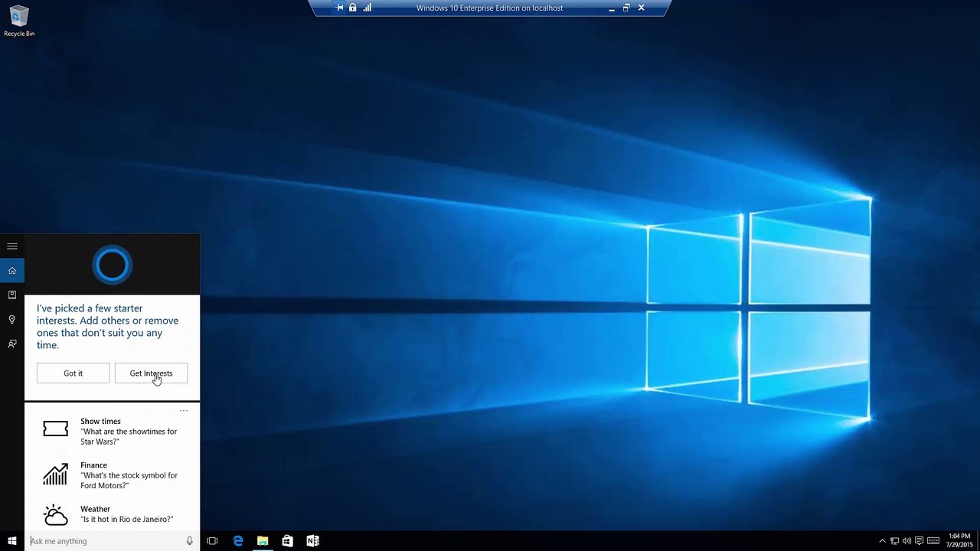Click the clock showing 1:04 PM
Viewport: 980px width, 551px height.
[x=959, y=540]
